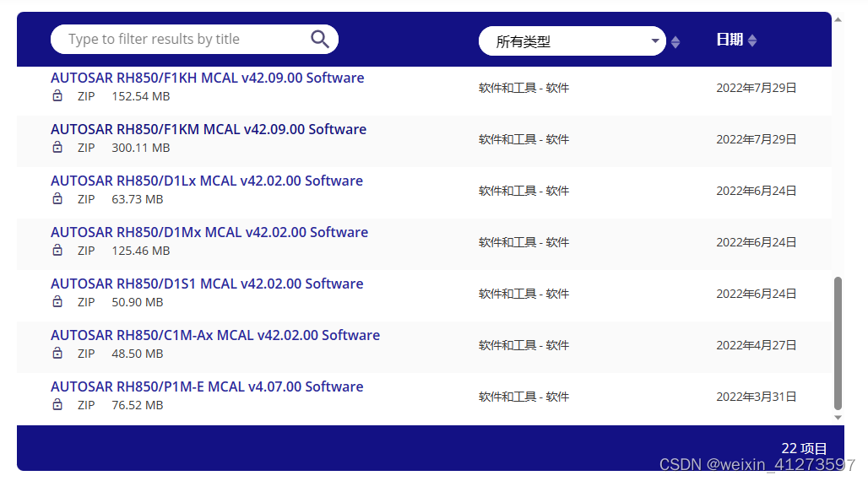Viewport: 868px width, 481px height.
Task: Click lock icon of P1M-E MCAL row
Action: [57, 404]
